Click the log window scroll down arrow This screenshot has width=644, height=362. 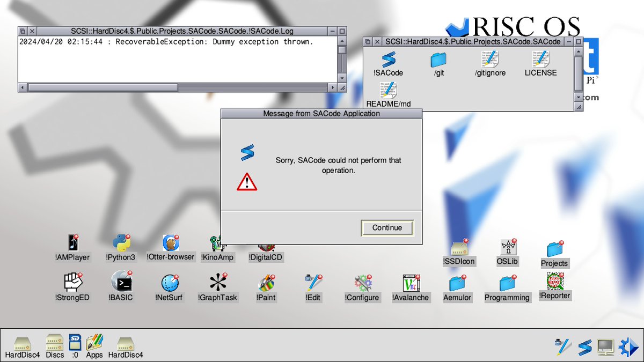(x=342, y=78)
